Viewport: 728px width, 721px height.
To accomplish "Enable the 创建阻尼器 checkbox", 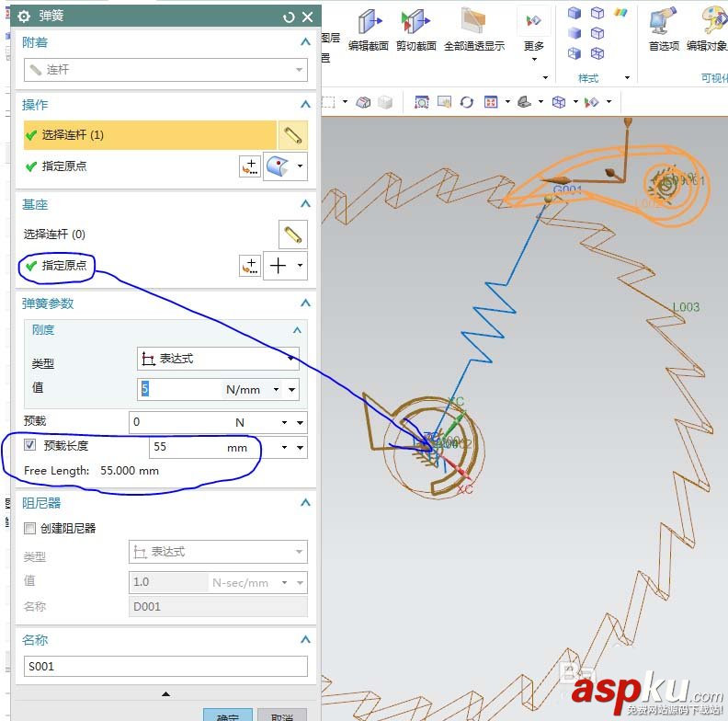I will coord(29,528).
